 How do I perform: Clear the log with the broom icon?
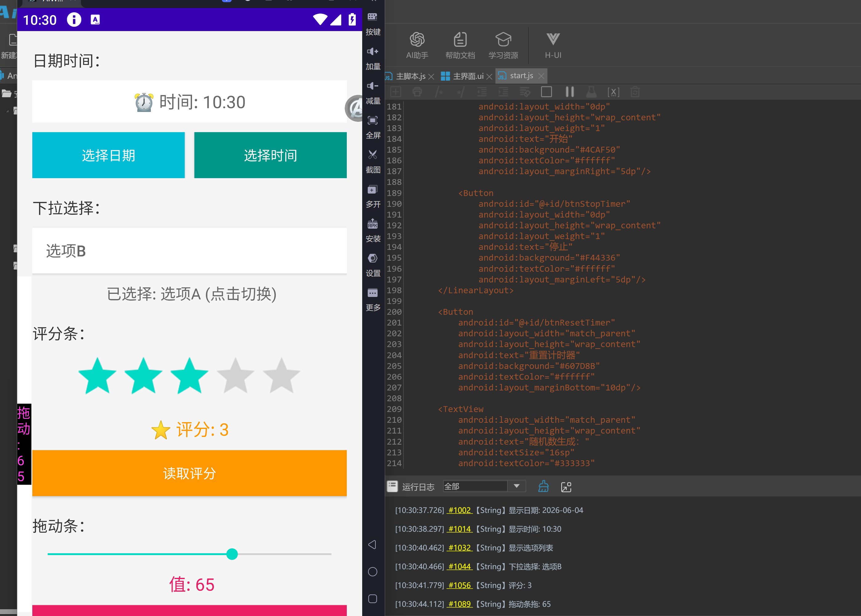[x=543, y=486]
